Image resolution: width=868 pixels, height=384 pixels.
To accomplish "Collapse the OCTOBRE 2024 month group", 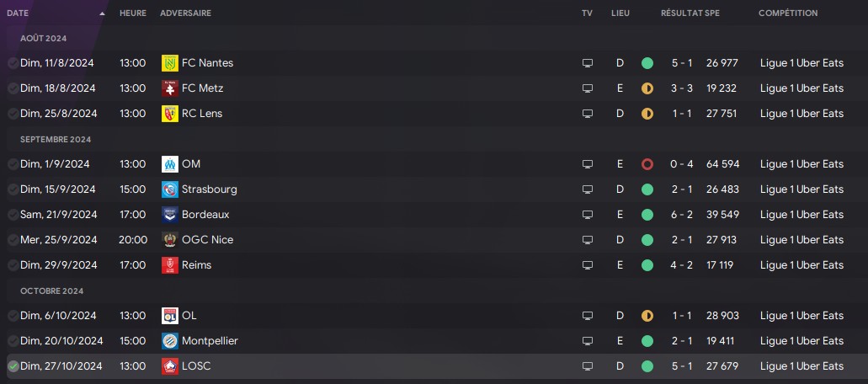I will 51,291.
